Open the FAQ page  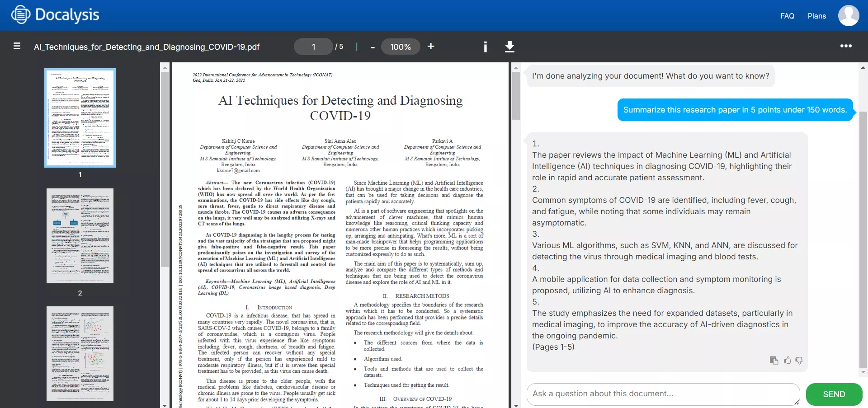[x=787, y=16]
